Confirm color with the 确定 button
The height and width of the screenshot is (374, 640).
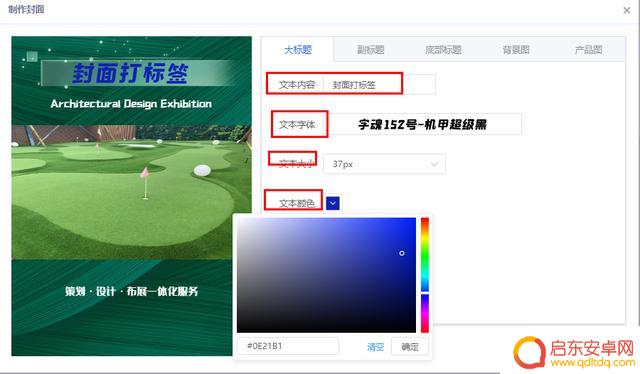point(410,347)
